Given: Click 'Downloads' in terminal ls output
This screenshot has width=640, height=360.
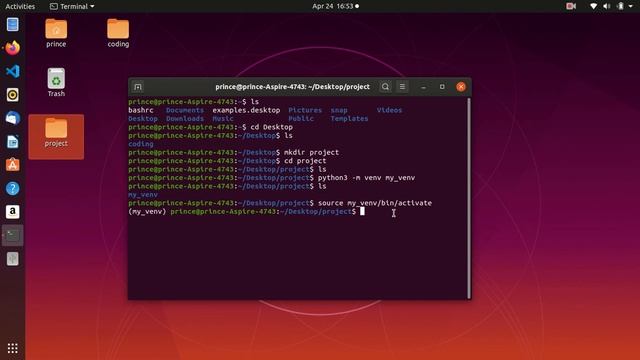Looking at the screenshot, I should tap(184, 118).
